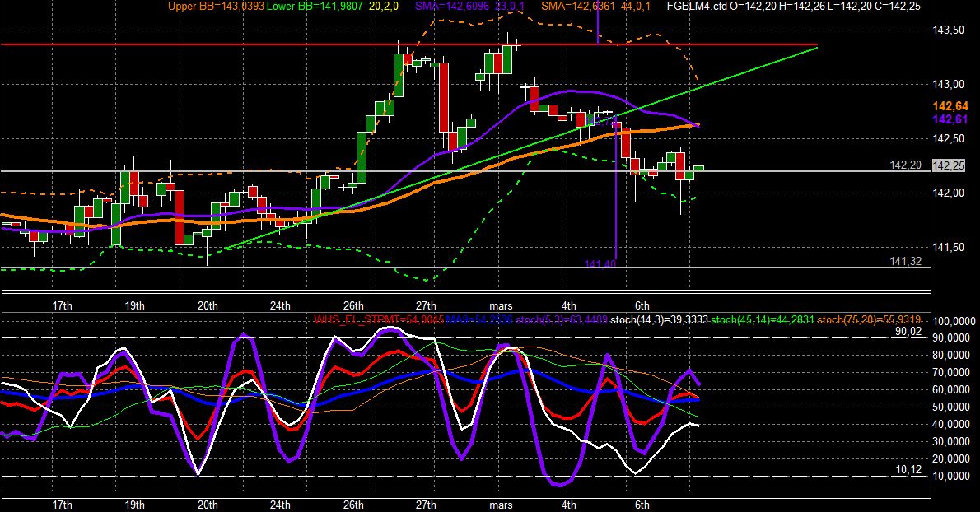Click the blue MA9 indicator label
980x512 pixels.
click(x=478, y=319)
